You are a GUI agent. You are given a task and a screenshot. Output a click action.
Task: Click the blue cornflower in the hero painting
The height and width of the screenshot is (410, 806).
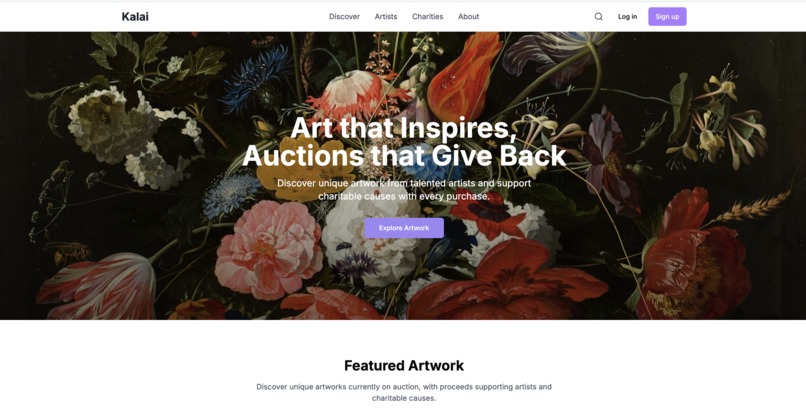(x=256, y=78)
